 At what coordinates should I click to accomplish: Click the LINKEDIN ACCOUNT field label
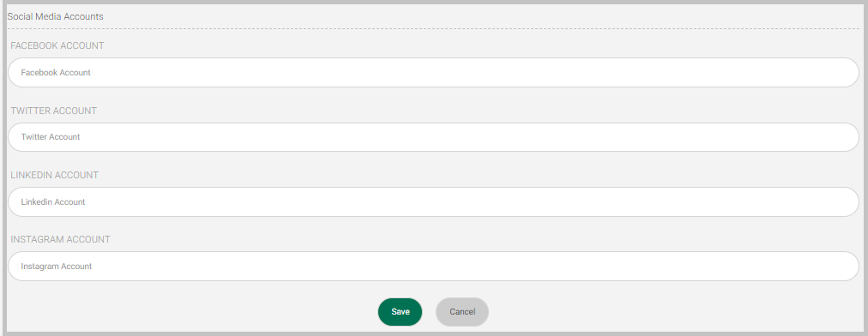coord(54,175)
